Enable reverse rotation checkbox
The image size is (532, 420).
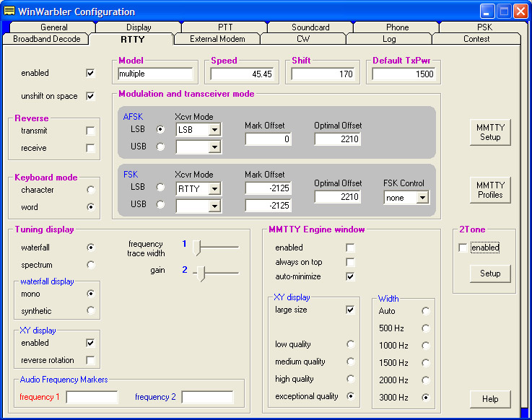pos(90,360)
